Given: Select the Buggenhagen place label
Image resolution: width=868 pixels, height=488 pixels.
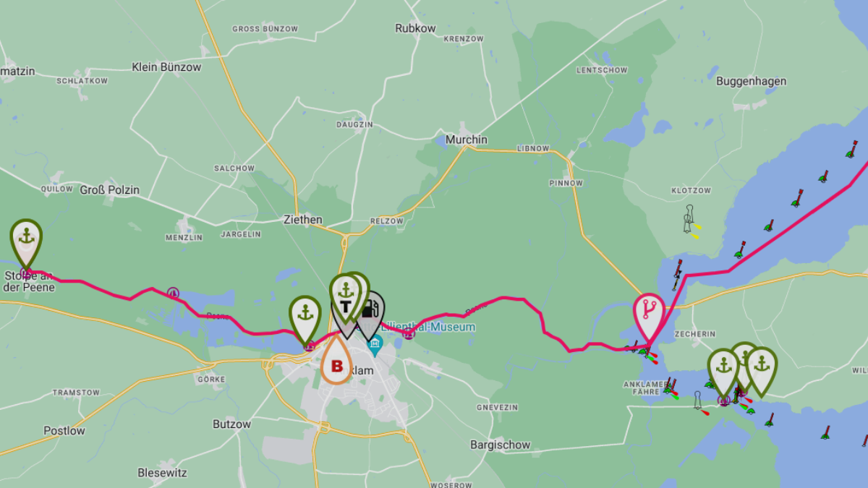Looking at the screenshot, I should [751, 81].
